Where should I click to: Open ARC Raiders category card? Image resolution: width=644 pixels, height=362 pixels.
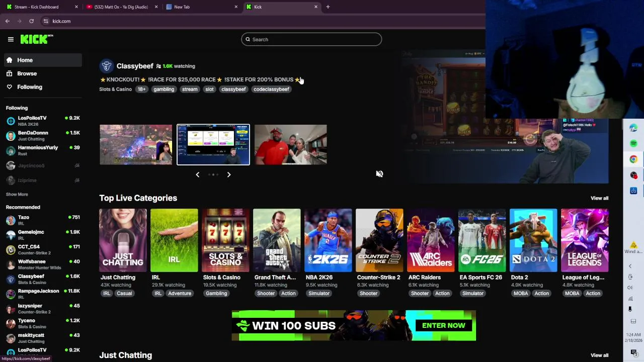tap(431, 240)
